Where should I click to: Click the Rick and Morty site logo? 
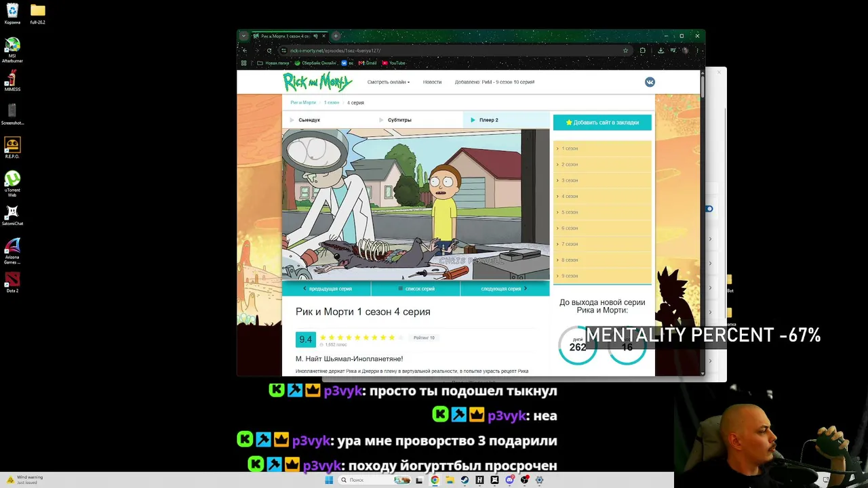pos(317,82)
